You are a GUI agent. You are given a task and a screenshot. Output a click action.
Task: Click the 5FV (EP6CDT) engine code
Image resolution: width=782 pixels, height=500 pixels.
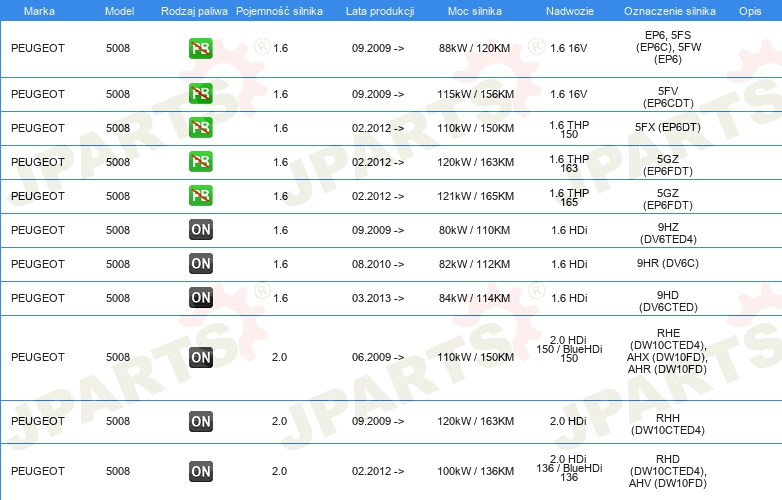[x=668, y=97]
